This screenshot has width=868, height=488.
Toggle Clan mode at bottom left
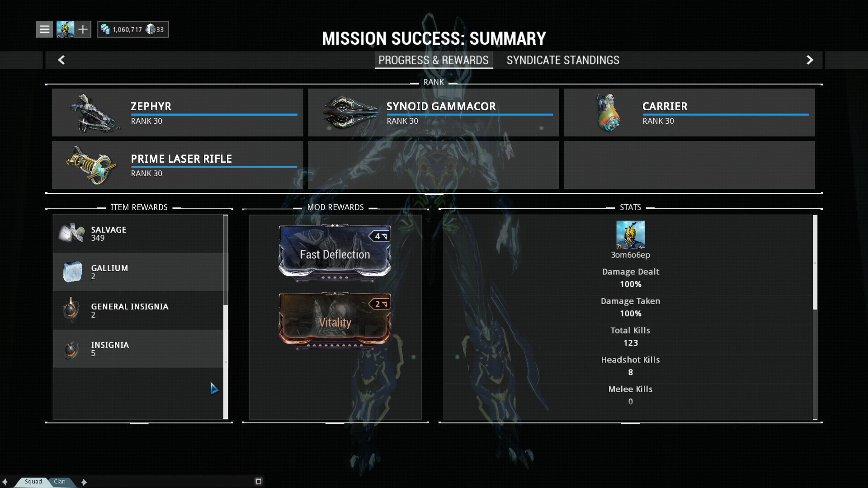[59, 481]
